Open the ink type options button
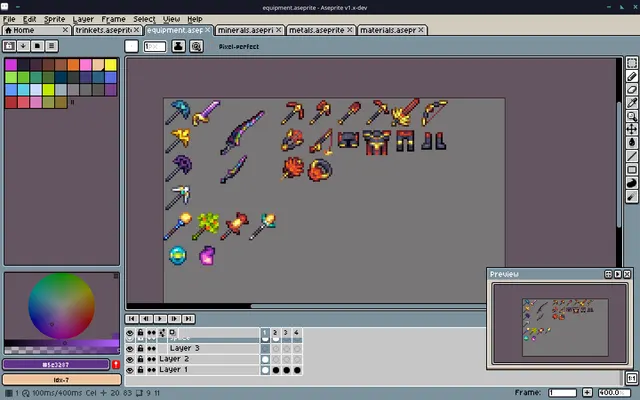 178,46
